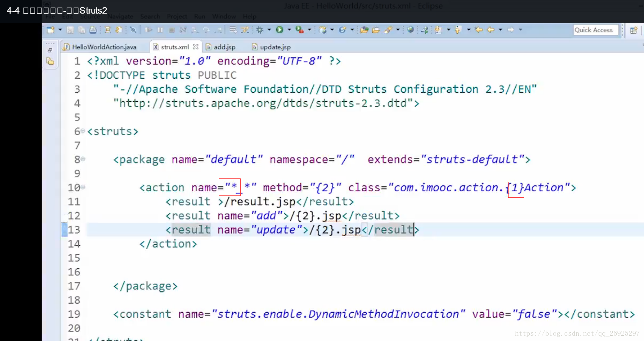Click the Last Edit Location icon
Image resolution: width=644 pixels, height=341 pixels.
pyautogui.click(x=479, y=29)
